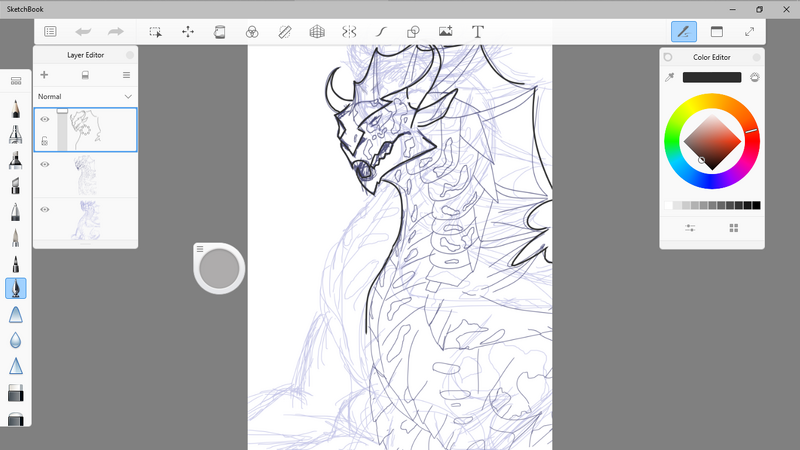The image size is (800, 450).
Task: Switch to color swatches grid tab
Action: click(x=734, y=228)
